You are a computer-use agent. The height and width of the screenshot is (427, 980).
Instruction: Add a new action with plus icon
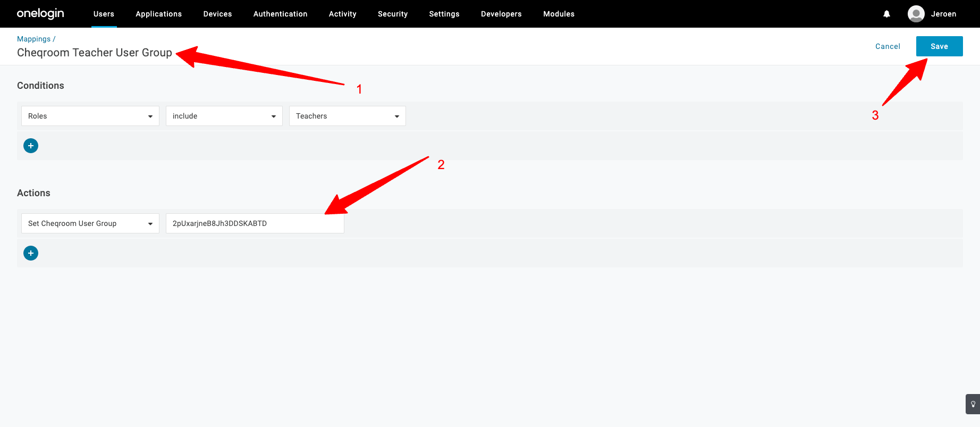(31, 253)
